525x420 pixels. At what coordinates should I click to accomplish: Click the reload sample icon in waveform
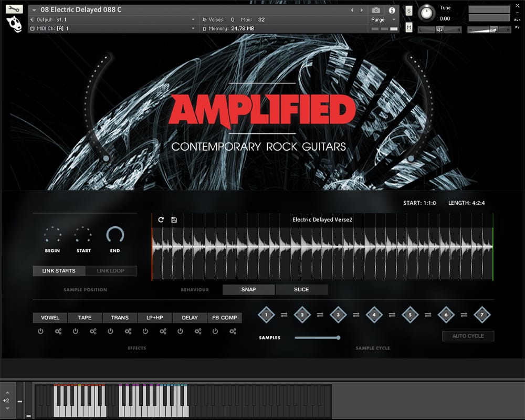[161, 219]
